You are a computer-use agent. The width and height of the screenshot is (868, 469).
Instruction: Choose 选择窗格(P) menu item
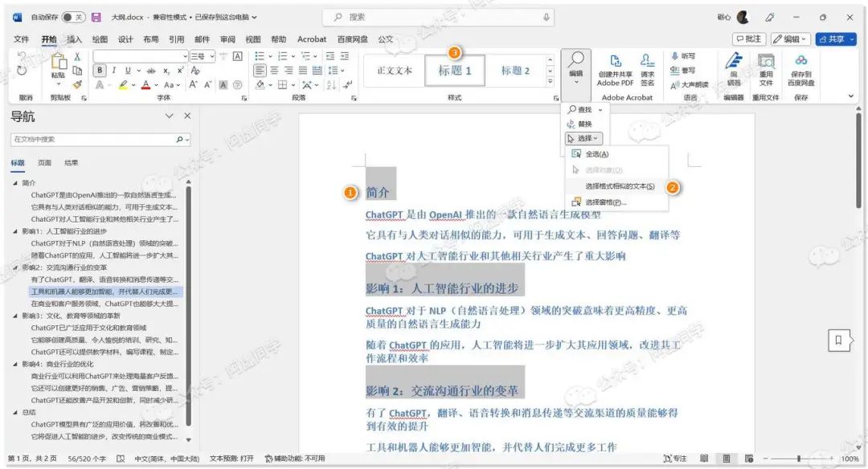pos(616,202)
